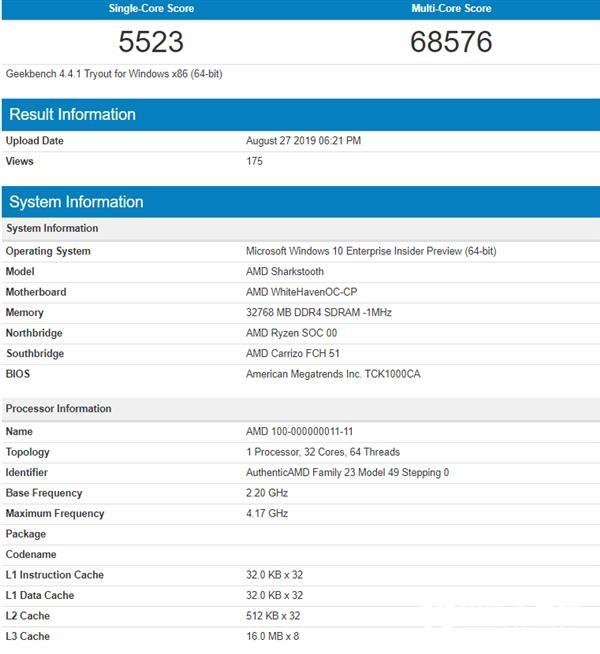Click the Motherboard label
600x654 pixels.
pos(36,292)
